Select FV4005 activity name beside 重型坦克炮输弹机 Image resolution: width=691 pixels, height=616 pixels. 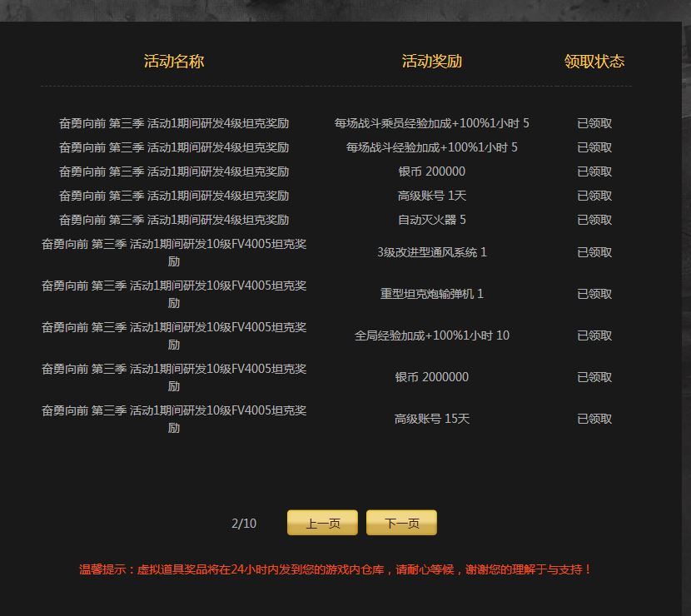tap(174, 294)
